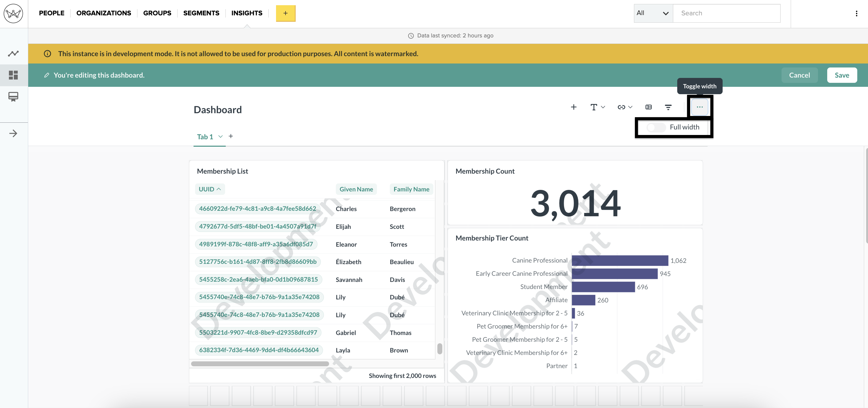Click the info icon in the warning banner
Screen dimensions: 868x408
[48, 54]
